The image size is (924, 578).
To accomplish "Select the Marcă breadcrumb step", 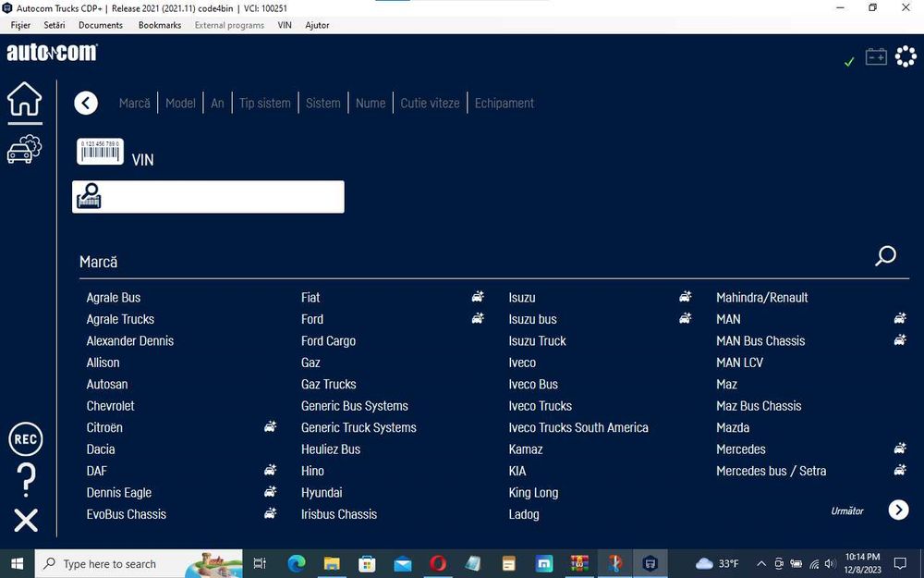I will click(134, 104).
